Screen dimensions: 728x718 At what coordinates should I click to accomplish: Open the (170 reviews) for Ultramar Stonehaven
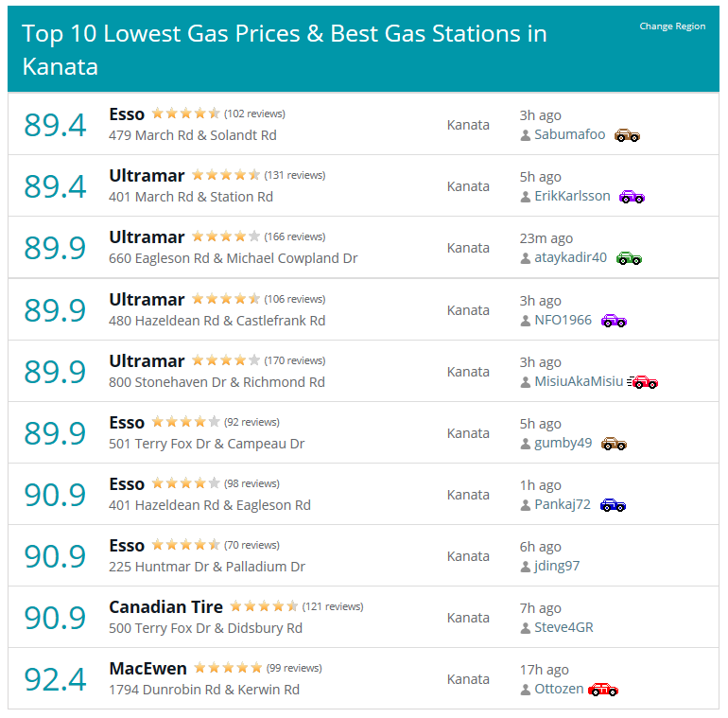[294, 360]
